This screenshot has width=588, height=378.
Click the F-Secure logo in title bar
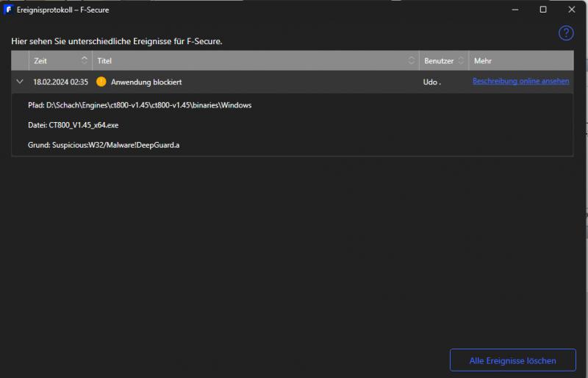coord(7,10)
